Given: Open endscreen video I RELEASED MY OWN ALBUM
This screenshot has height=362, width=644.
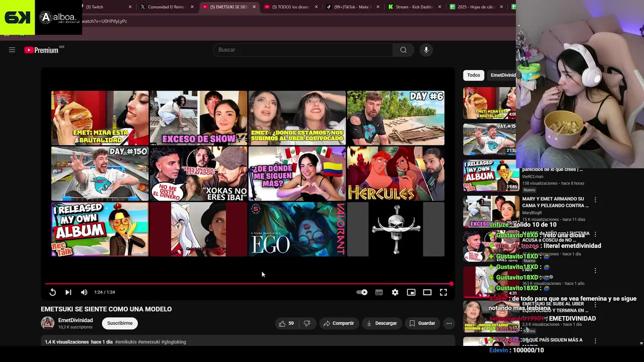Looking at the screenshot, I should 100,229.
